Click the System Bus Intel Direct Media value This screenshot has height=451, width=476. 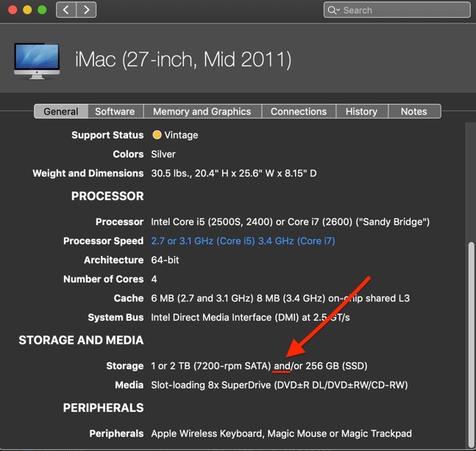click(x=250, y=317)
